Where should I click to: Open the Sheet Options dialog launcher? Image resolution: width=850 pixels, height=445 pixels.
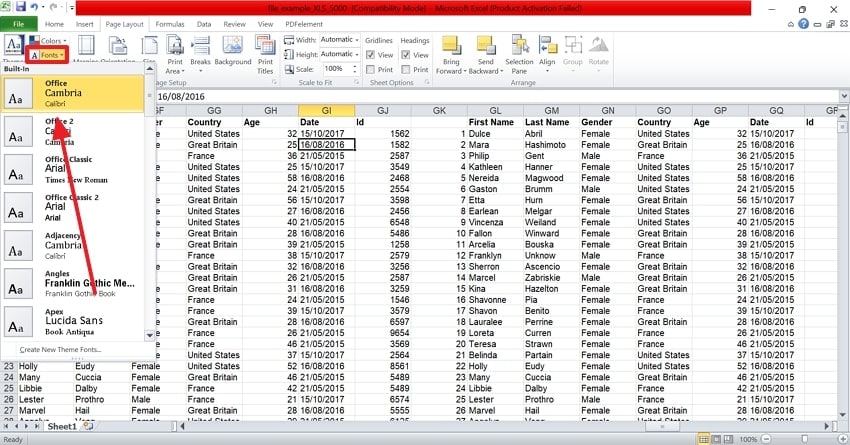427,82
